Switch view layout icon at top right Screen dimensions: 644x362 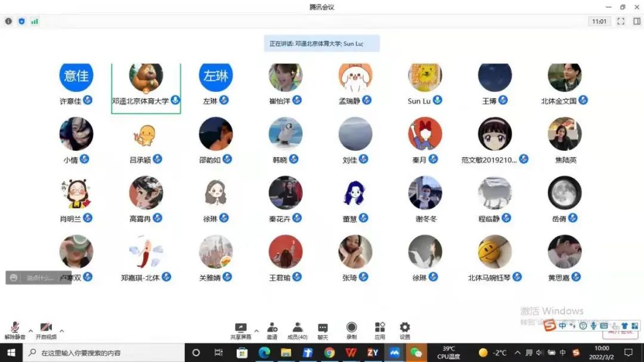point(637,21)
